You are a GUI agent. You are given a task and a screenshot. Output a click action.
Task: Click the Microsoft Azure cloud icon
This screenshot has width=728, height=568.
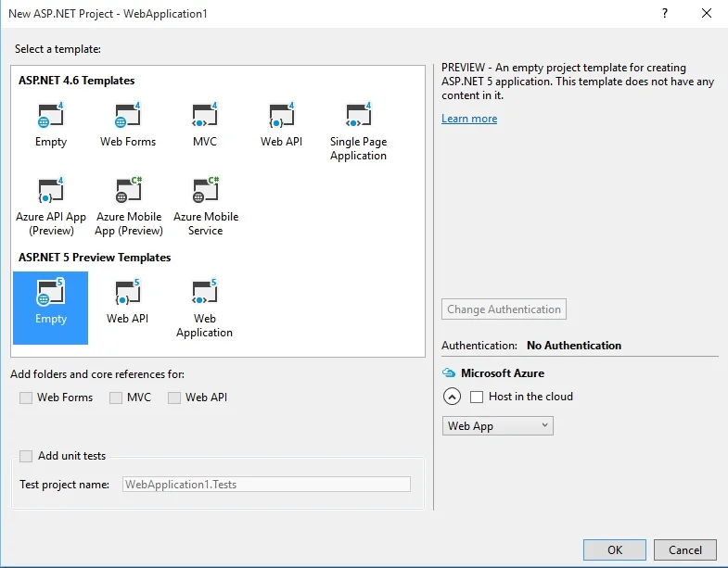pos(449,372)
